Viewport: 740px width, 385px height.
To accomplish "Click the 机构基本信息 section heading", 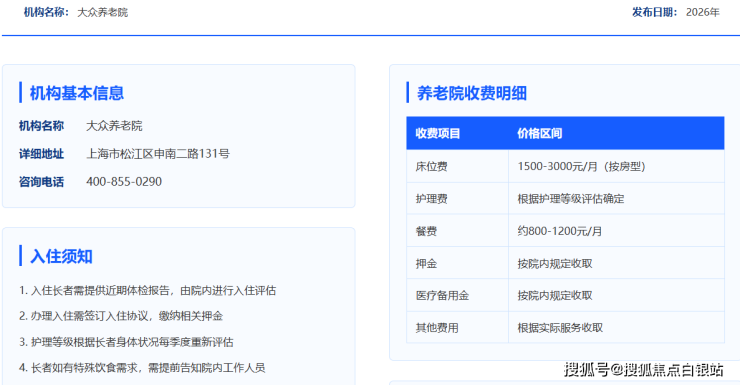I will click(77, 93).
